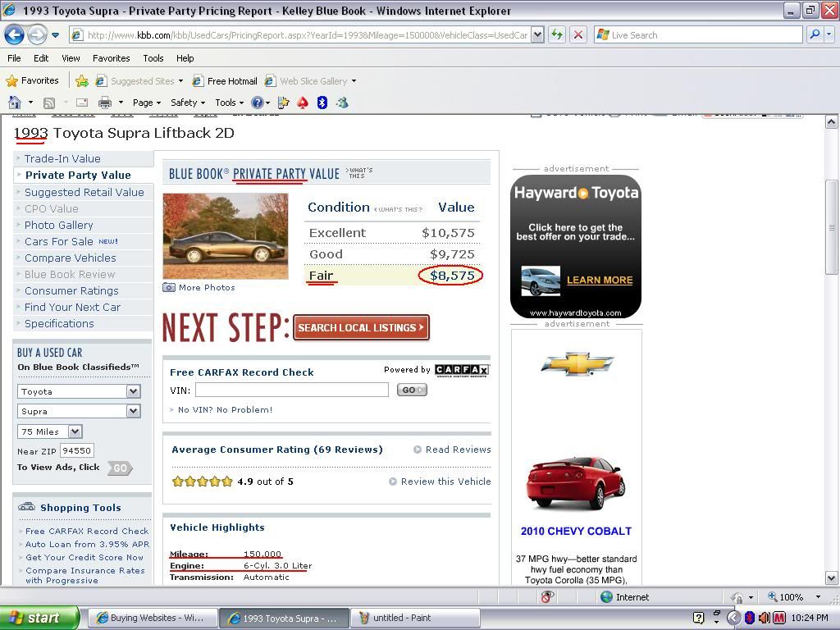Click the Free Hotmail favorites link
840x630 pixels.
click(226, 81)
